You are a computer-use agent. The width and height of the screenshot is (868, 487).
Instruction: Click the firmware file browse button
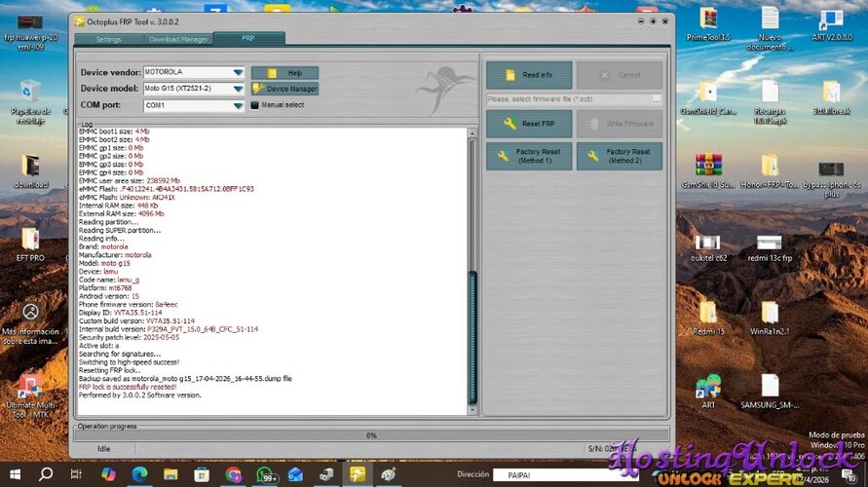pos(657,99)
